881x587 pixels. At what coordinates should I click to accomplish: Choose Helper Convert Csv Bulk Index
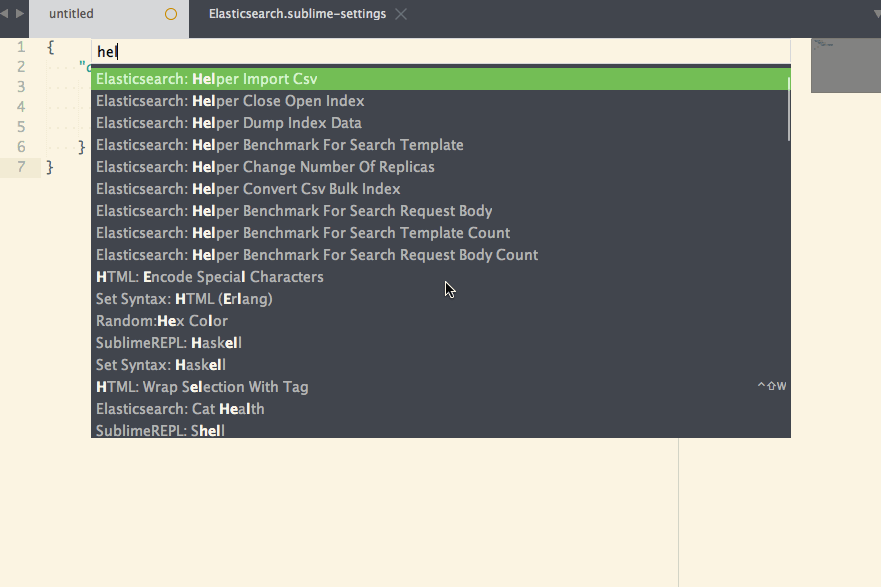pyautogui.click(x=441, y=189)
